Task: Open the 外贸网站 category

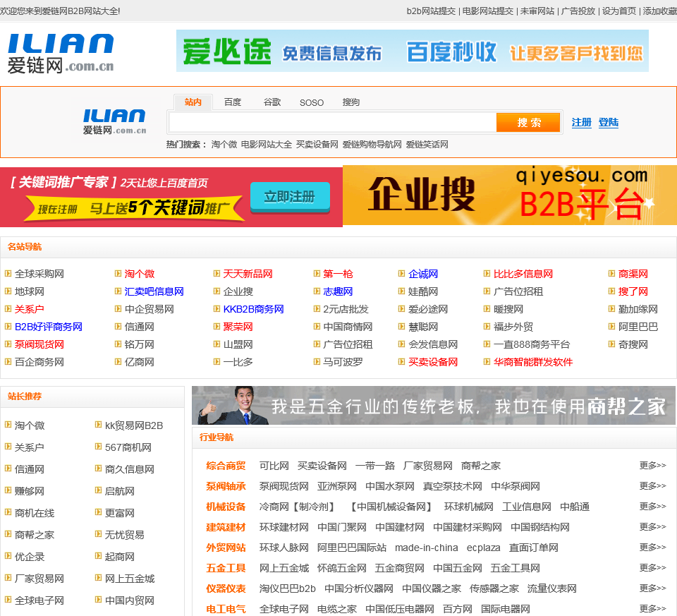Action: pos(226,548)
